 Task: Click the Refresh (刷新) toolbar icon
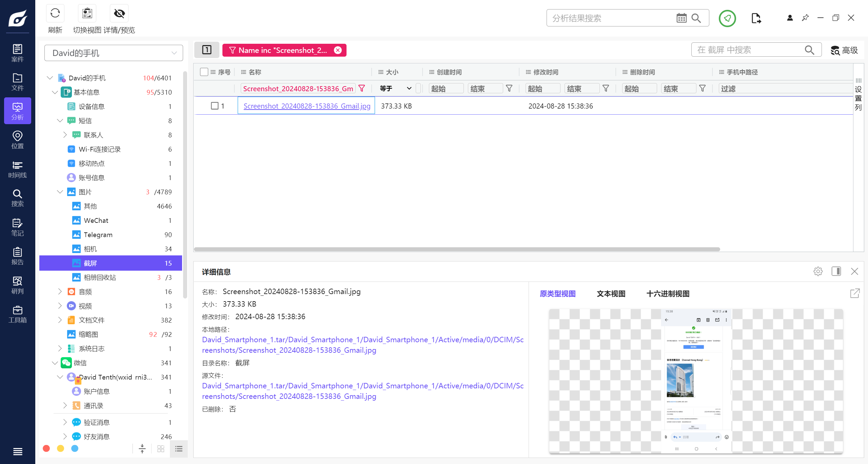(55, 14)
